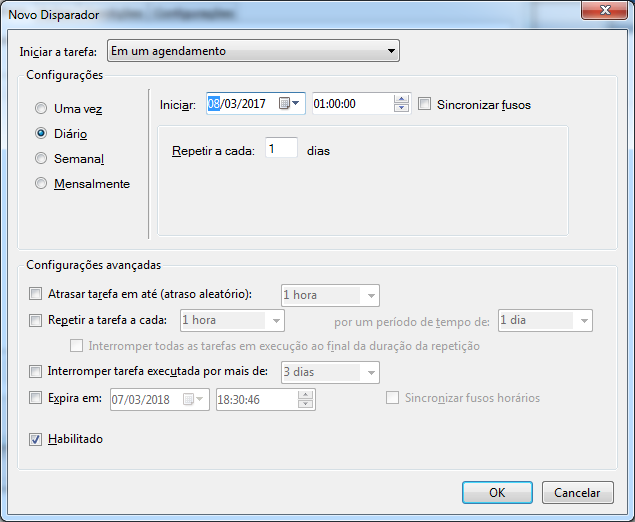Toggle 'Interromper tarefa executada por mais de'

pos(37,372)
